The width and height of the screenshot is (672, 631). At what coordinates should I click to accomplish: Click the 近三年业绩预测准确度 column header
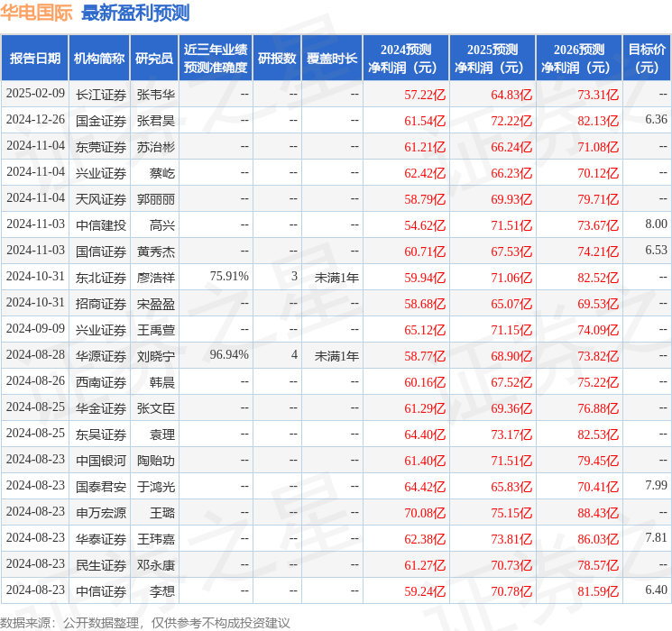pos(216,59)
